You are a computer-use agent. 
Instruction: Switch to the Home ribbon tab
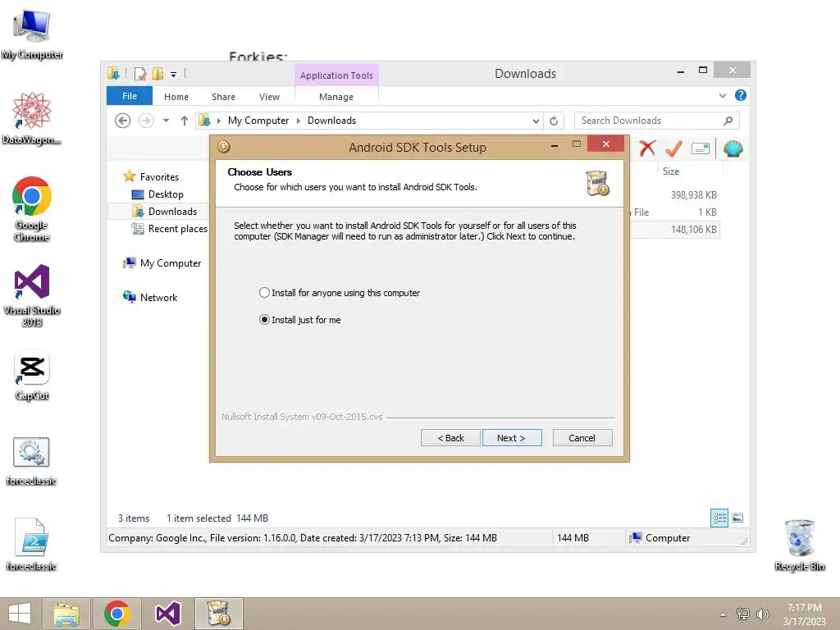point(176,97)
